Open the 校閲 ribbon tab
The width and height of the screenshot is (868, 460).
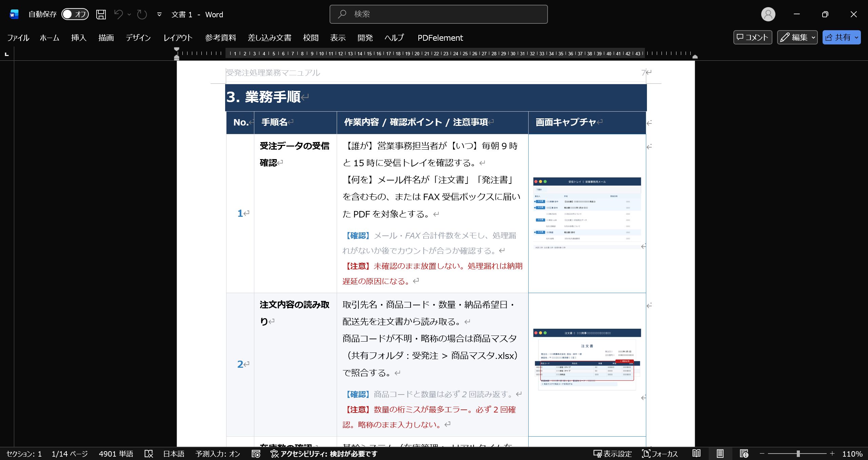311,38
